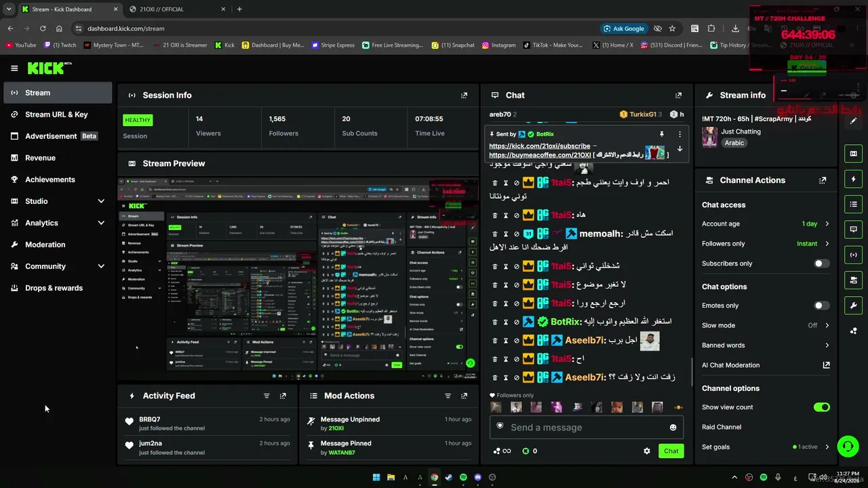Image resolution: width=868 pixels, height=488 pixels.
Task: Open Followers only duration options
Action: pyautogui.click(x=766, y=243)
